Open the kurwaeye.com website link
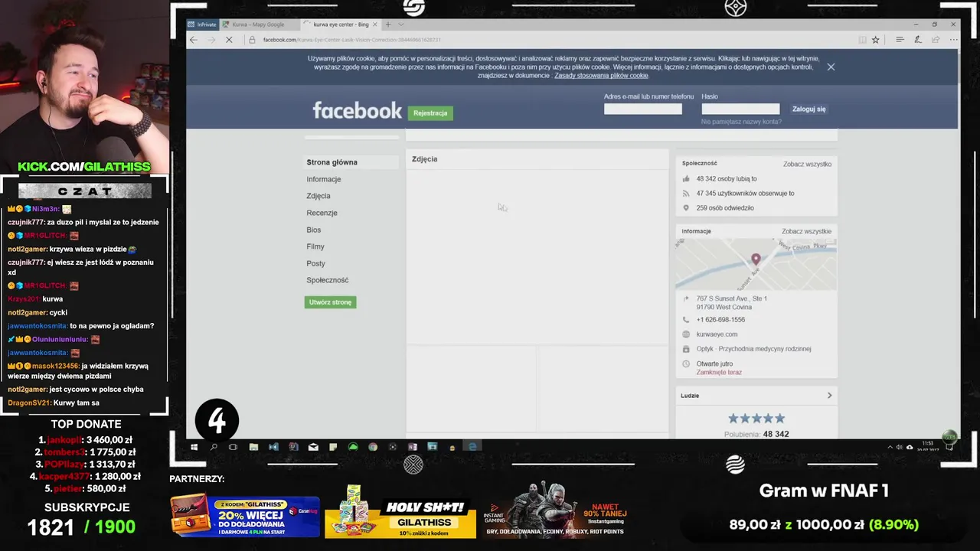Image resolution: width=980 pixels, height=551 pixels. click(717, 334)
